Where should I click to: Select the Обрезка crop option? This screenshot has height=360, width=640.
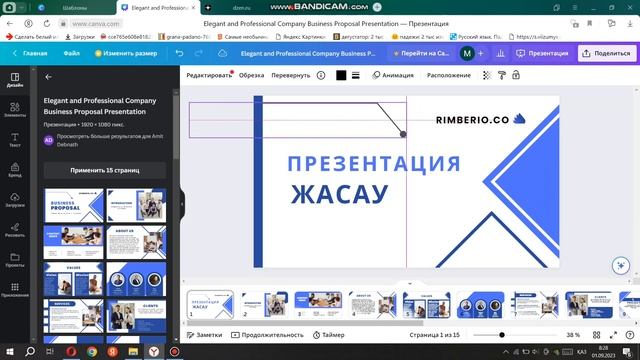[x=251, y=75]
